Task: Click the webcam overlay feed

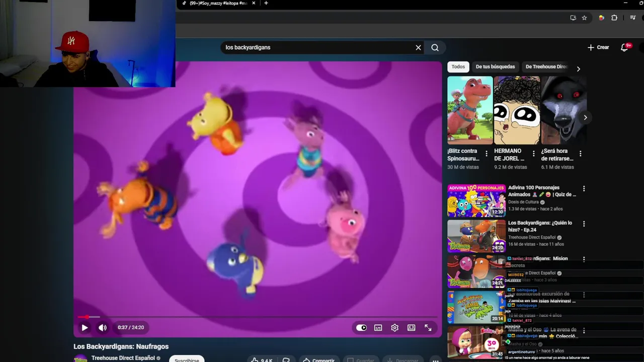Action: pyautogui.click(x=88, y=44)
